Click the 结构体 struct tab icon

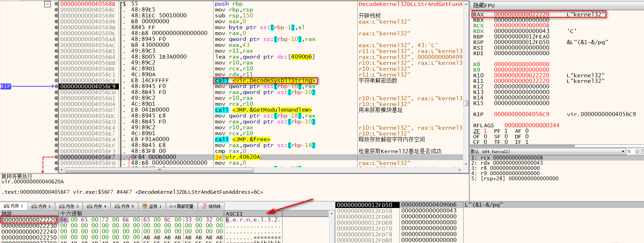tap(205, 206)
